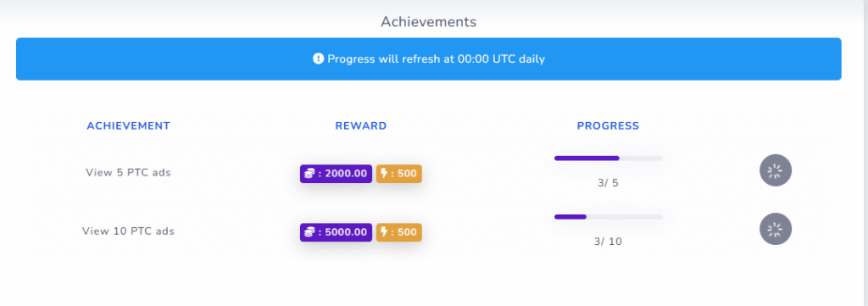Click the coin icon in the 2000.00 reward badge

309,174
